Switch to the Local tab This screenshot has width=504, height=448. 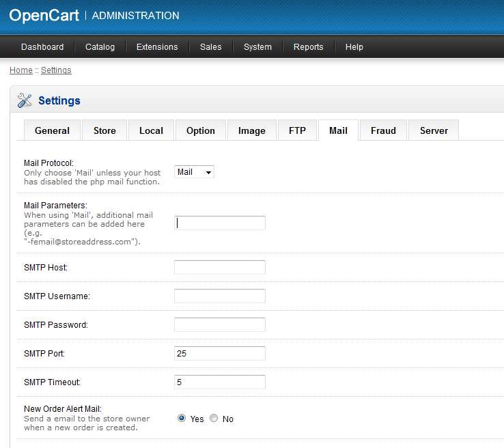151,130
